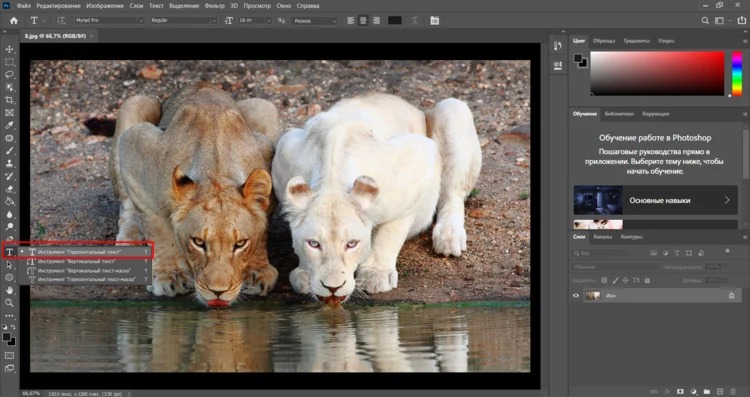Select the Hand tool
The height and width of the screenshot is (397, 750).
coord(9,290)
